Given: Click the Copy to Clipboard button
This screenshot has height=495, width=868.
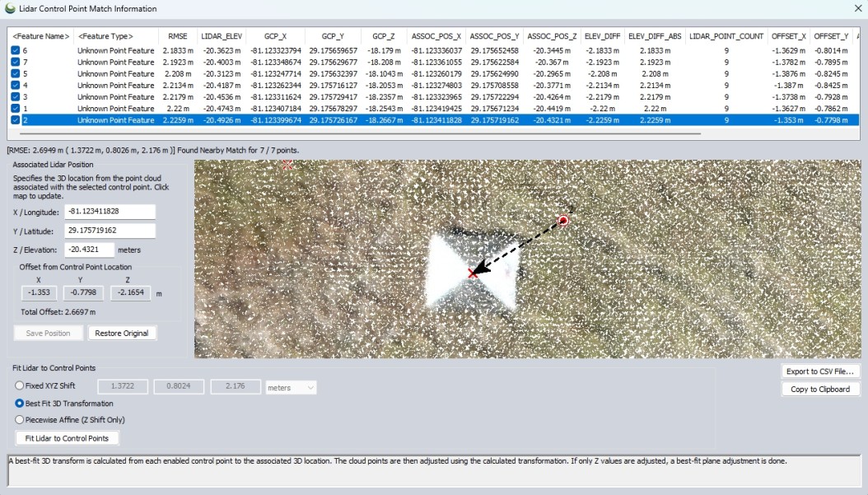Looking at the screenshot, I should point(820,389).
